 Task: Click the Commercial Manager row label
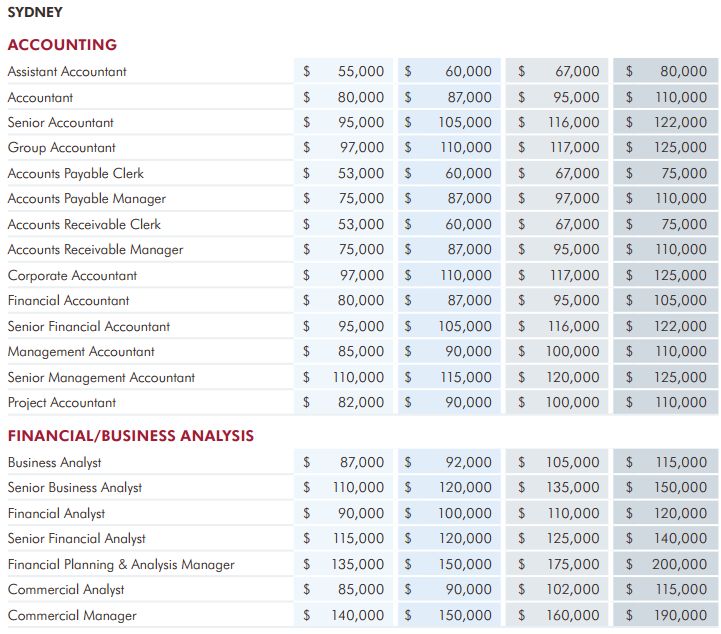pyautogui.click(x=72, y=616)
